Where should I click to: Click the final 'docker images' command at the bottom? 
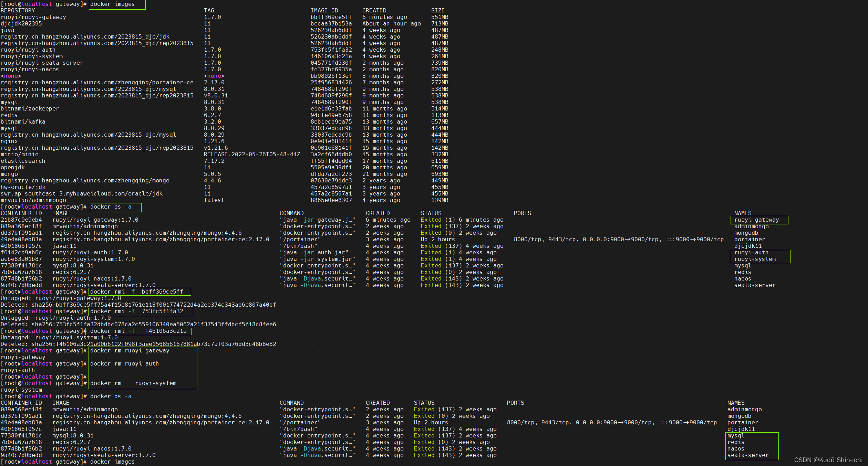(112, 462)
